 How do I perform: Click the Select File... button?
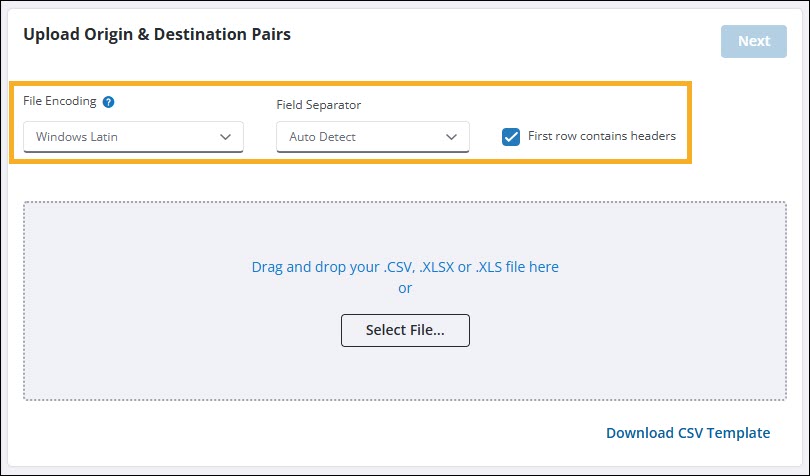coord(405,330)
